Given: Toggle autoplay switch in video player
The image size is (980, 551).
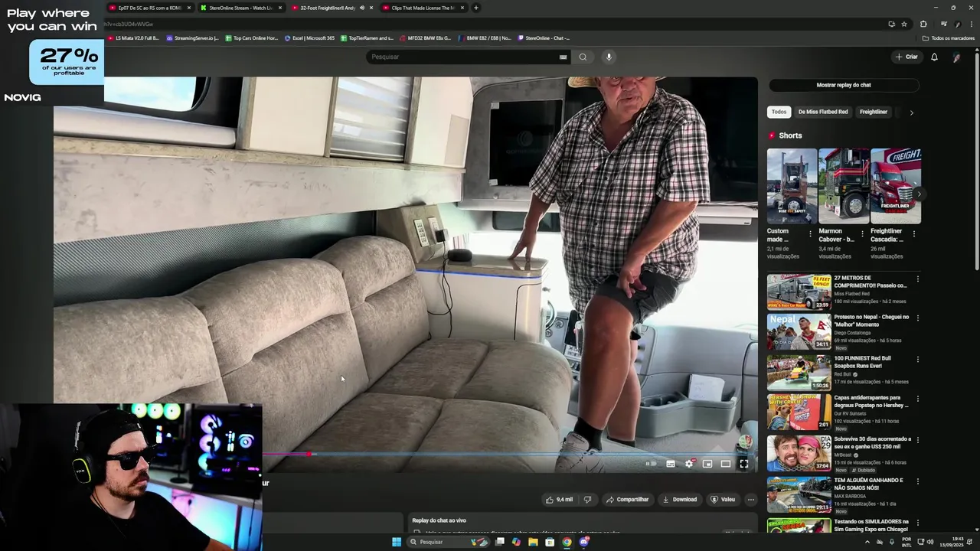Looking at the screenshot, I should coord(651,464).
